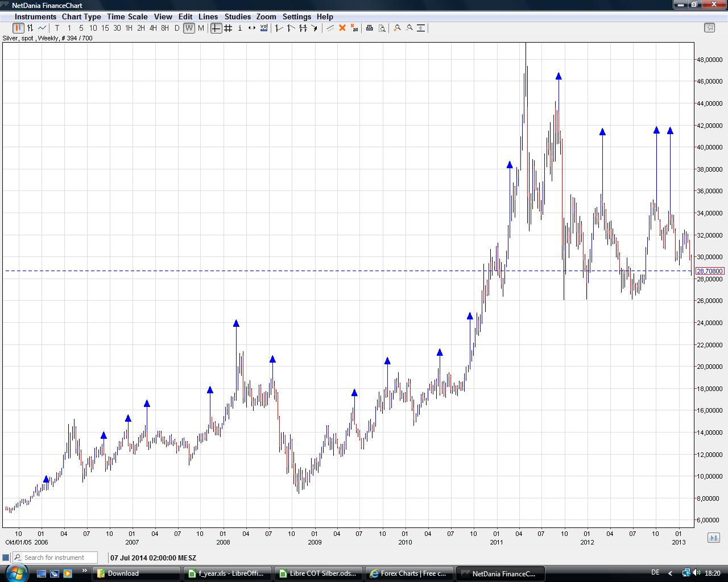
Task: Click the scroll-to-latest arrow button
Action: tap(714, 538)
